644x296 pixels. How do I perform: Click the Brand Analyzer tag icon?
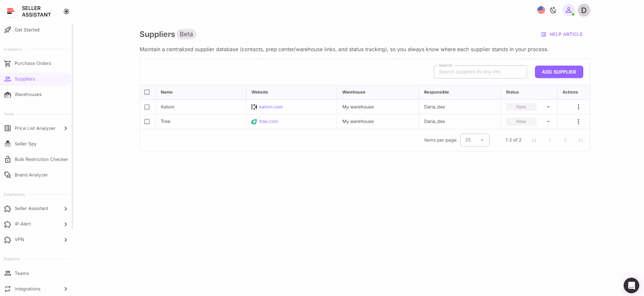point(8,175)
